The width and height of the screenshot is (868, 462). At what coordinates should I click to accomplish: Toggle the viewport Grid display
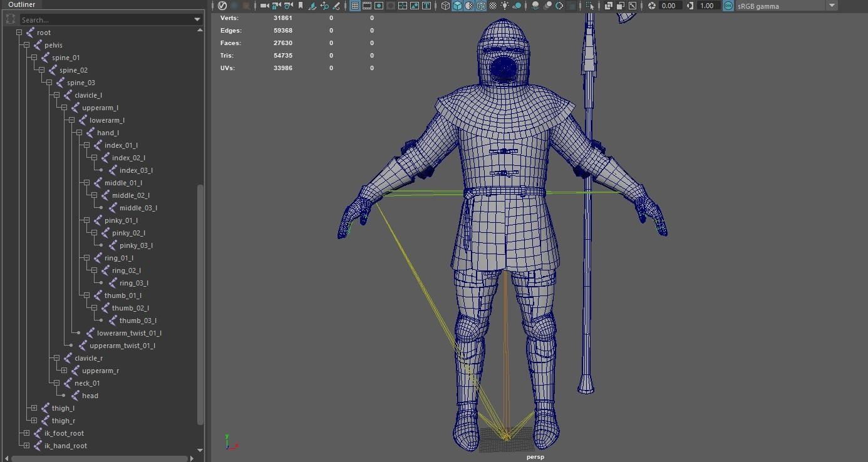tap(355, 6)
